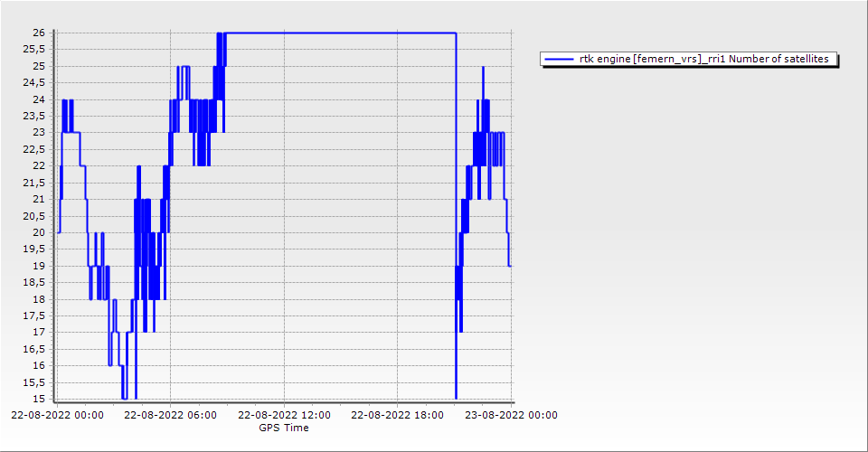This screenshot has width=868, height=452.
Task: Select the y-axis value 19
Action: pyautogui.click(x=38, y=266)
